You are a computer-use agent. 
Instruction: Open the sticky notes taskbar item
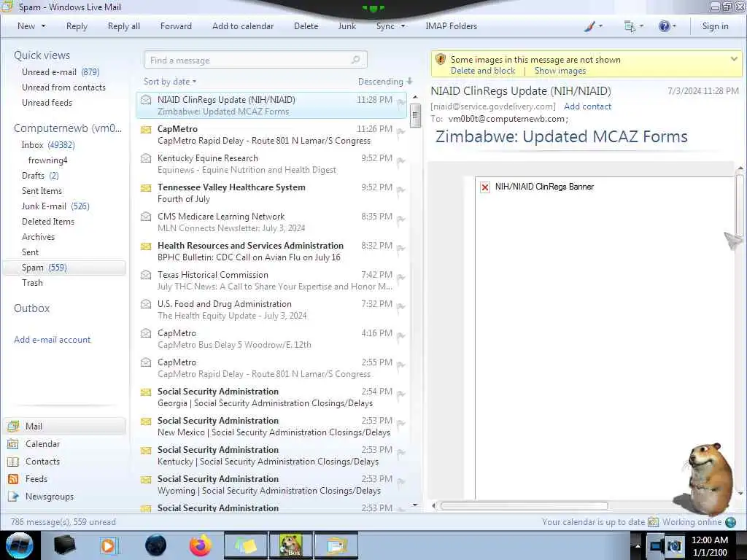(246, 545)
